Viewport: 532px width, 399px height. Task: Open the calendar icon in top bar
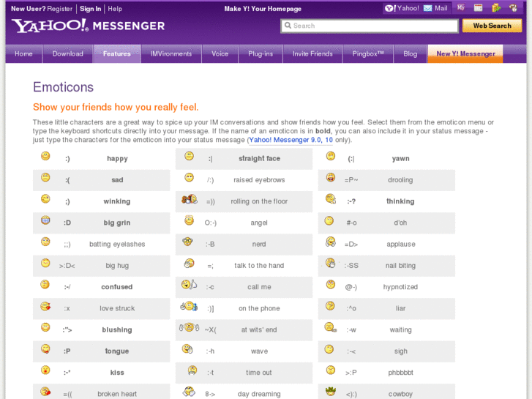tap(479, 8)
